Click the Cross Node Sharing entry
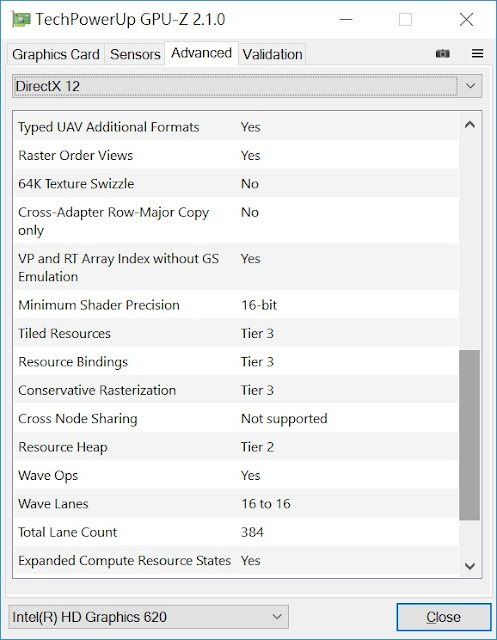497x640 pixels. pyautogui.click(x=236, y=418)
